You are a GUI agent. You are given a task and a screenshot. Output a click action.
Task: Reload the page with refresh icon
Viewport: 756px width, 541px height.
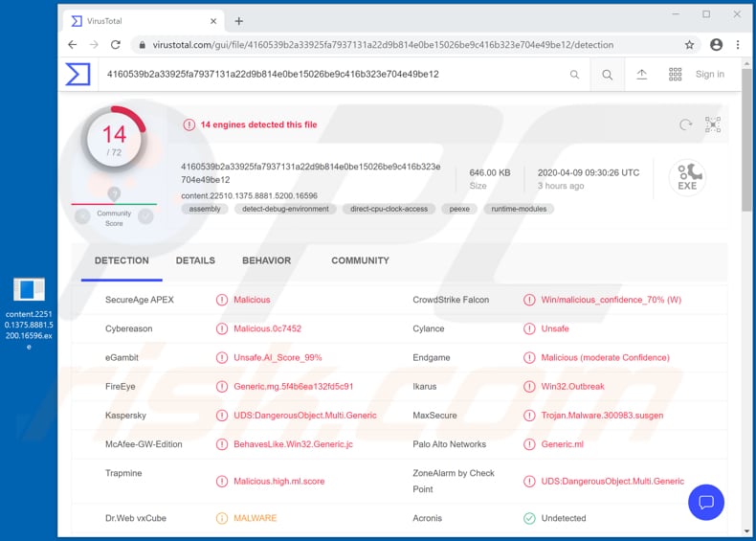(116, 45)
